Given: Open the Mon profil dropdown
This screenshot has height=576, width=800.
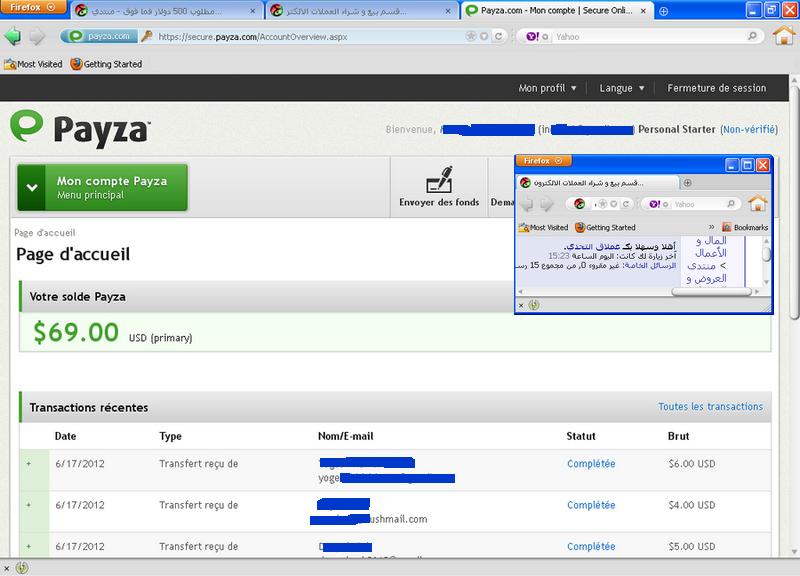Looking at the screenshot, I should [547, 88].
